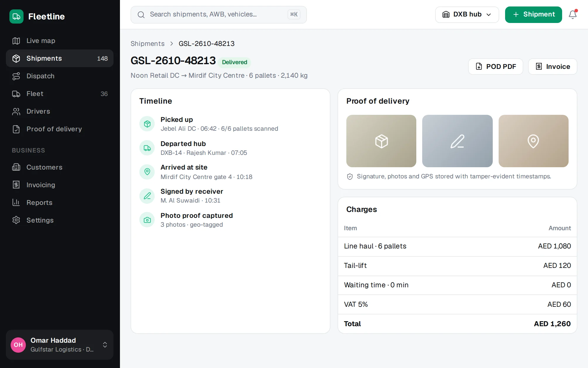Go to Fleet in the sidebar

point(60,94)
